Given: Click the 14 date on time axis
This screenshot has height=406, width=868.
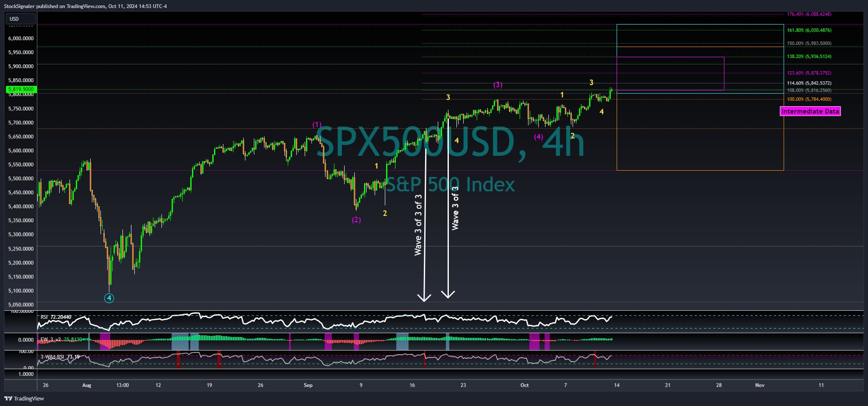Looking at the screenshot, I should (x=617, y=385).
